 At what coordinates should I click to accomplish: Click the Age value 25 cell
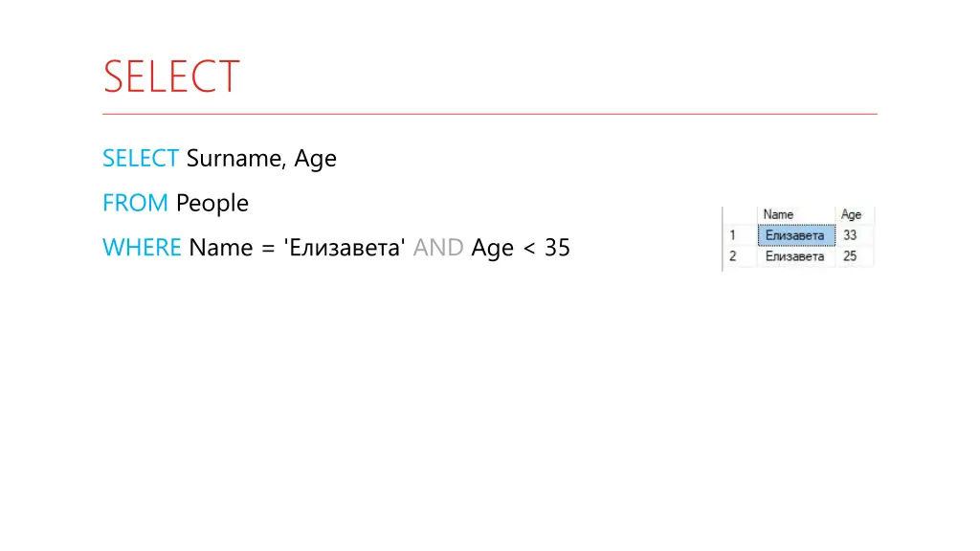click(854, 256)
